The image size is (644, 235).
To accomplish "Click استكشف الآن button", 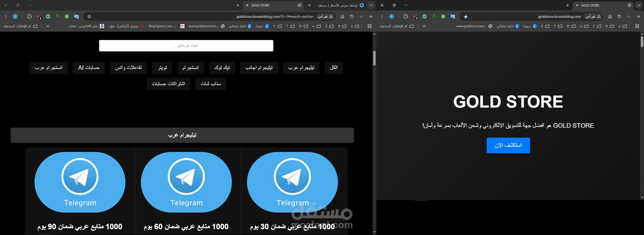I will point(508,145).
